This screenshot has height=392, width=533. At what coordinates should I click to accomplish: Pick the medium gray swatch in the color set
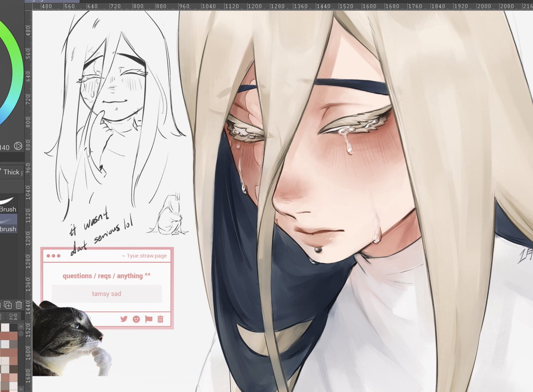pos(13,344)
